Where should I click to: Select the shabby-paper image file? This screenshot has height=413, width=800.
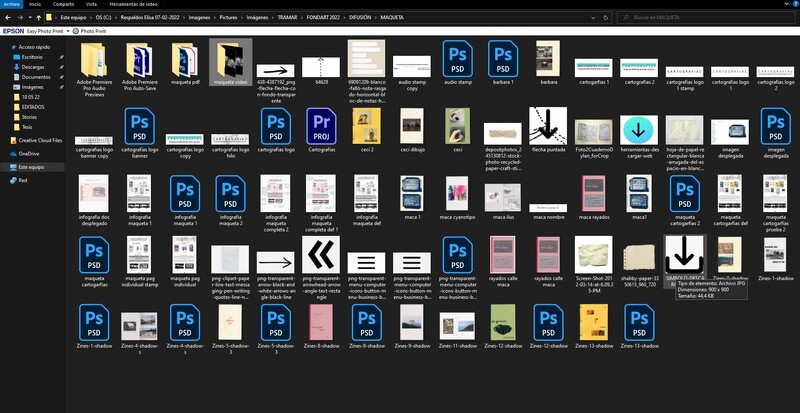(x=639, y=265)
